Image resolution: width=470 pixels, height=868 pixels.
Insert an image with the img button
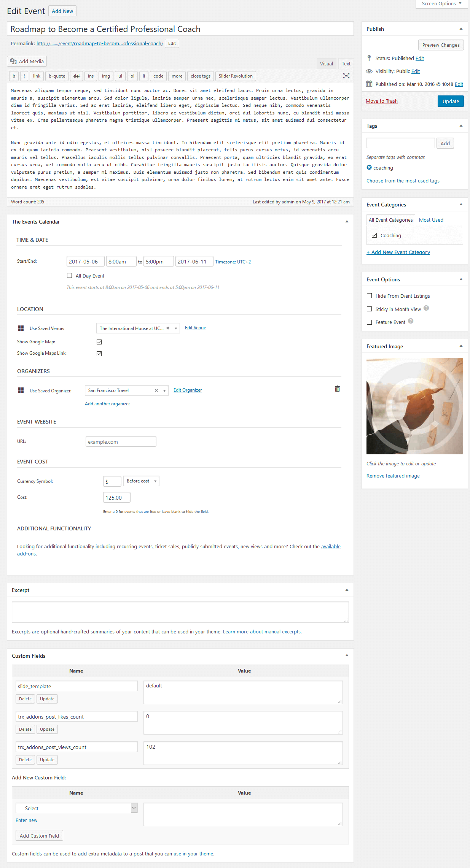click(106, 76)
